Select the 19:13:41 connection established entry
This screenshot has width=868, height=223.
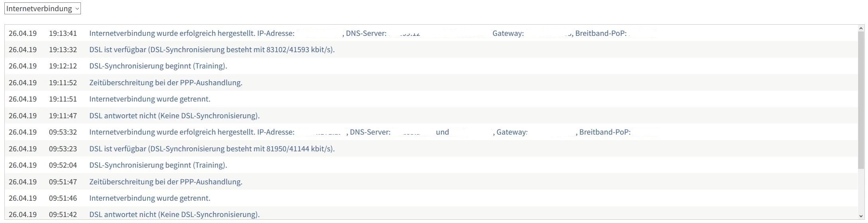coord(431,33)
